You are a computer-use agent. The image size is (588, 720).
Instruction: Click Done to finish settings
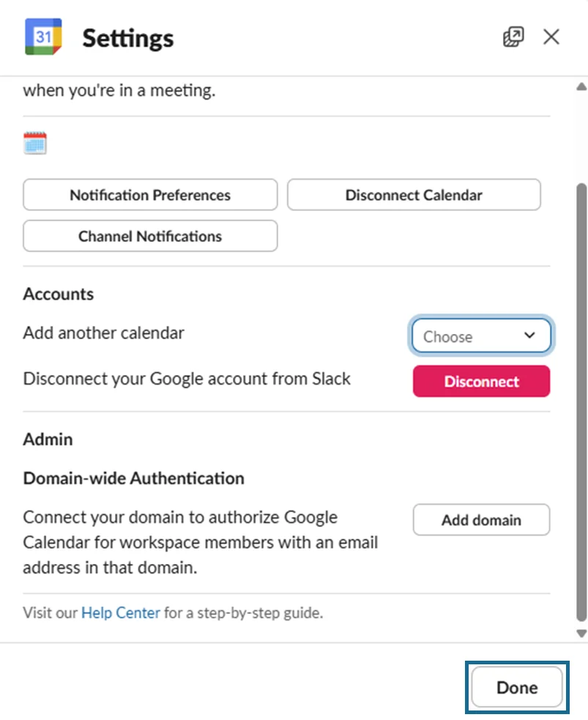(x=517, y=687)
